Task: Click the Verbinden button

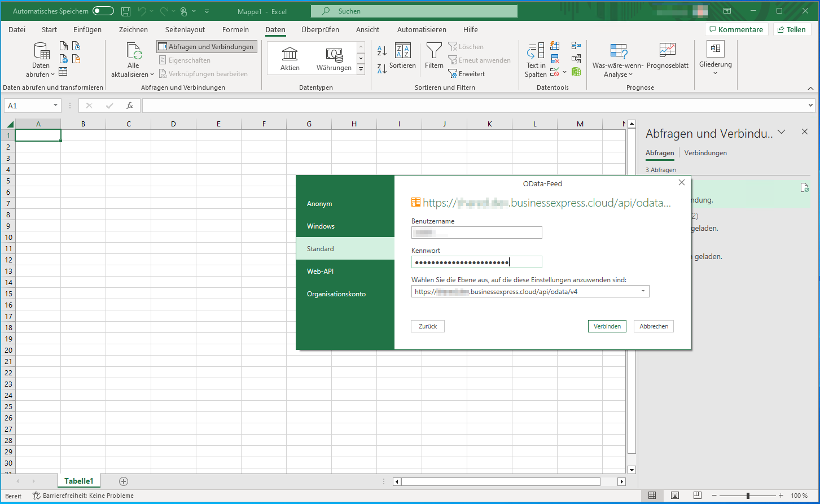Action: pyautogui.click(x=607, y=326)
